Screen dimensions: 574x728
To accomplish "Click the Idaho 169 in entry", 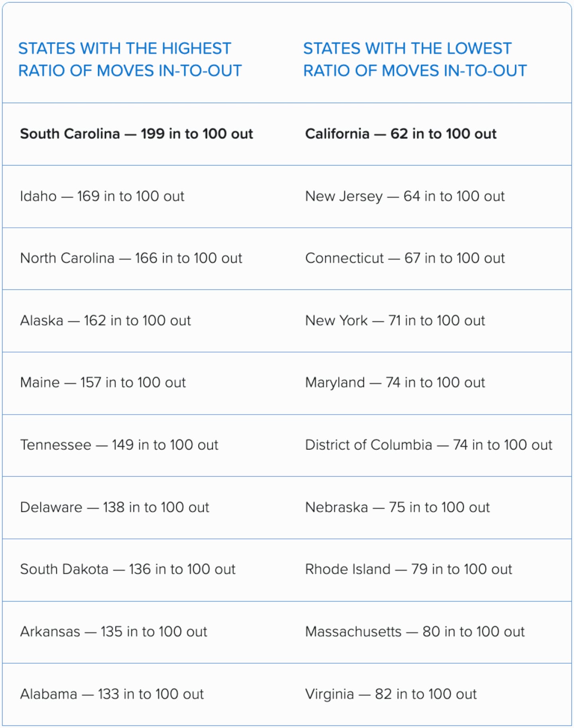I will point(102,196).
